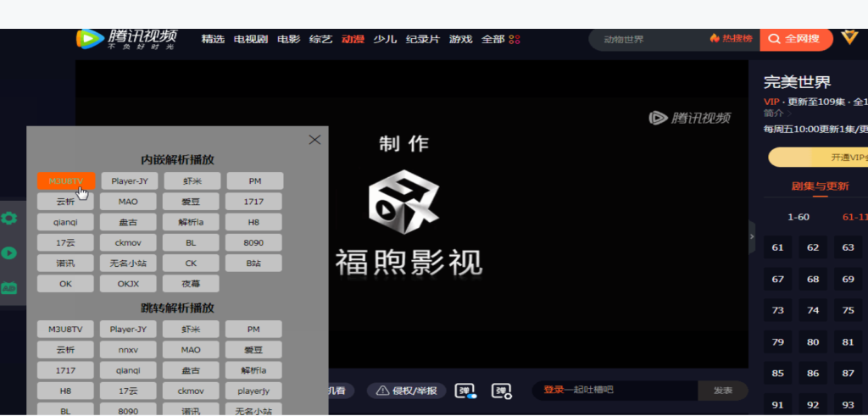Click the green play circle sidebar icon

(8, 252)
